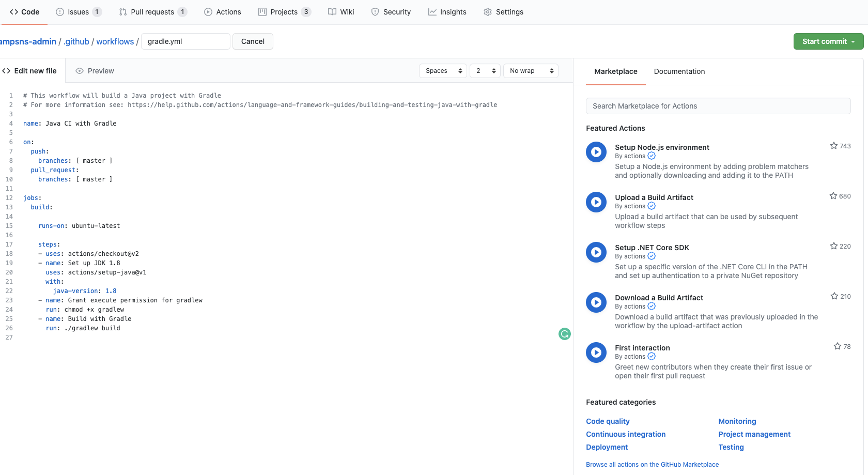Click the Setup Node.js environment action icon
868x475 pixels.
596,152
